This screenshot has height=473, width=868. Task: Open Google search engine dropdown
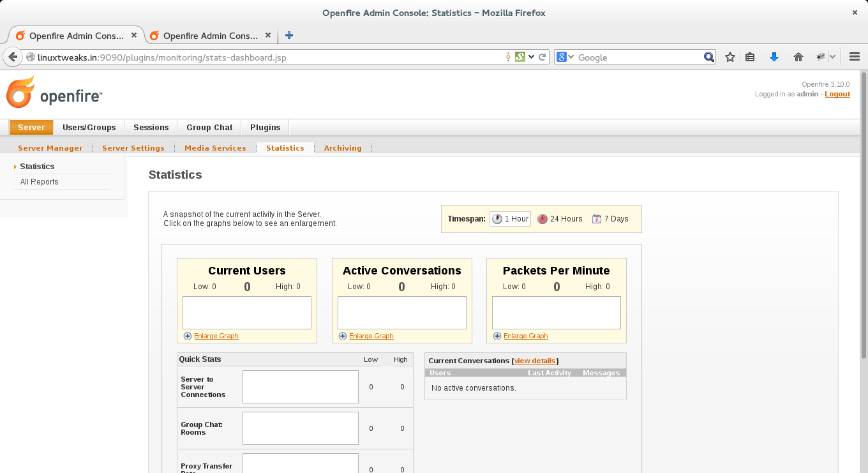click(x=565, y=57)
